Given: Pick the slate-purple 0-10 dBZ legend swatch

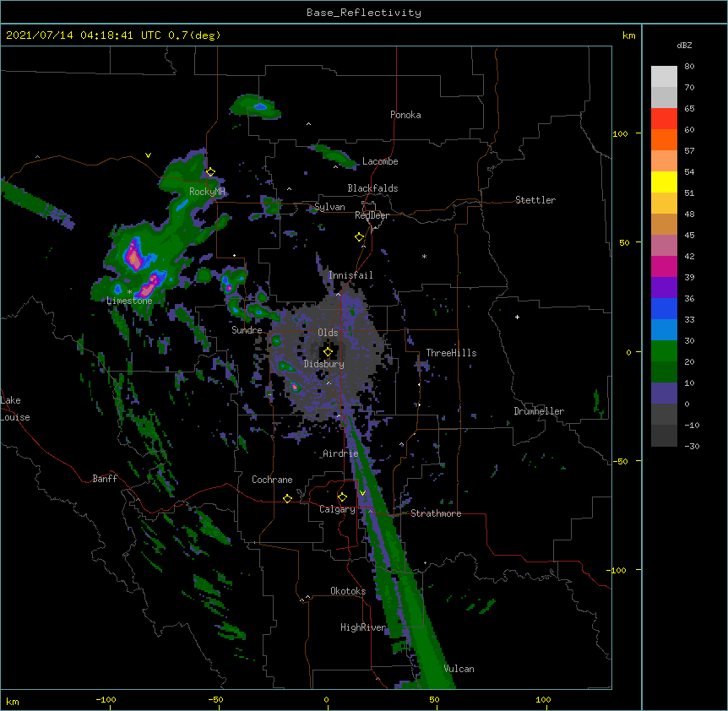Looking at the screenshot, I should point(664,393).
